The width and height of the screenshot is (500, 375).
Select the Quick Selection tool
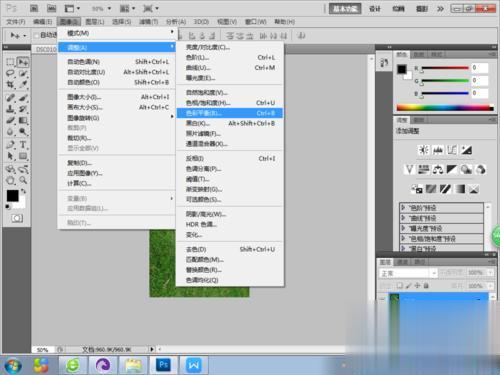(23, 74)
